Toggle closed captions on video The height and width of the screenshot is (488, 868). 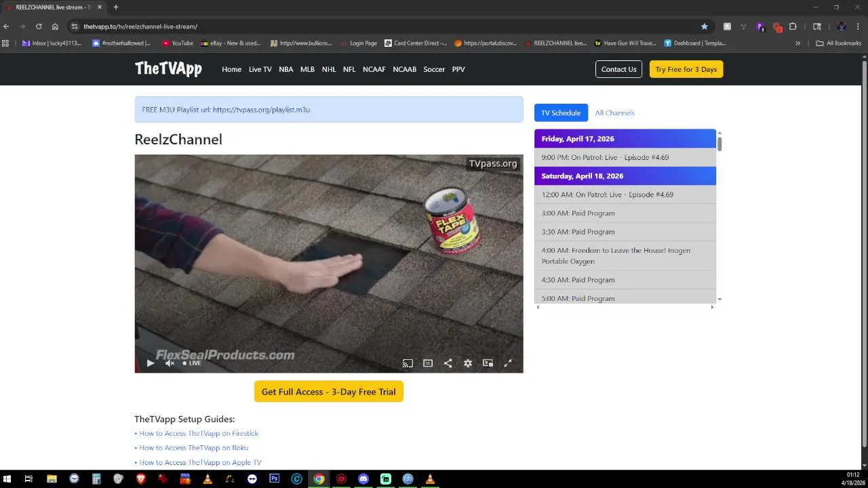click(428, 363)
